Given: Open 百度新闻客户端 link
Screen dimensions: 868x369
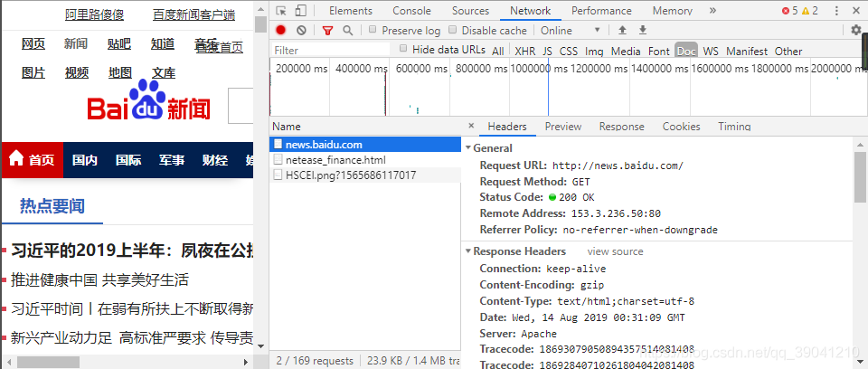Looking at the screenshot, I should pos(193,15).
